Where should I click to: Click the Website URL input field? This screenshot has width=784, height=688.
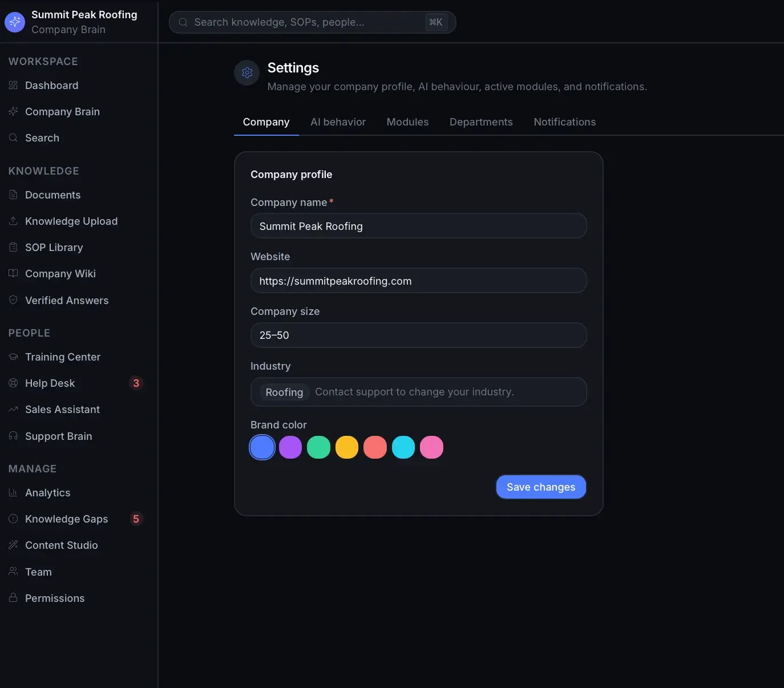(x=418, y=281)
